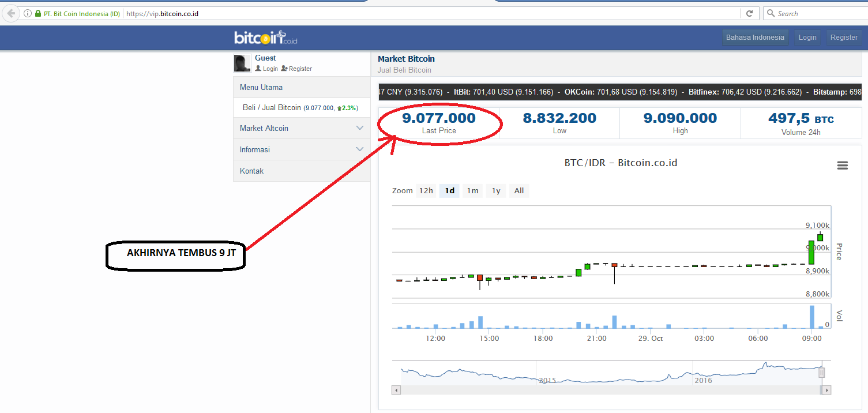Click the chart title BTC/IDR - Bitcoin.co.id

coord(621,163)
